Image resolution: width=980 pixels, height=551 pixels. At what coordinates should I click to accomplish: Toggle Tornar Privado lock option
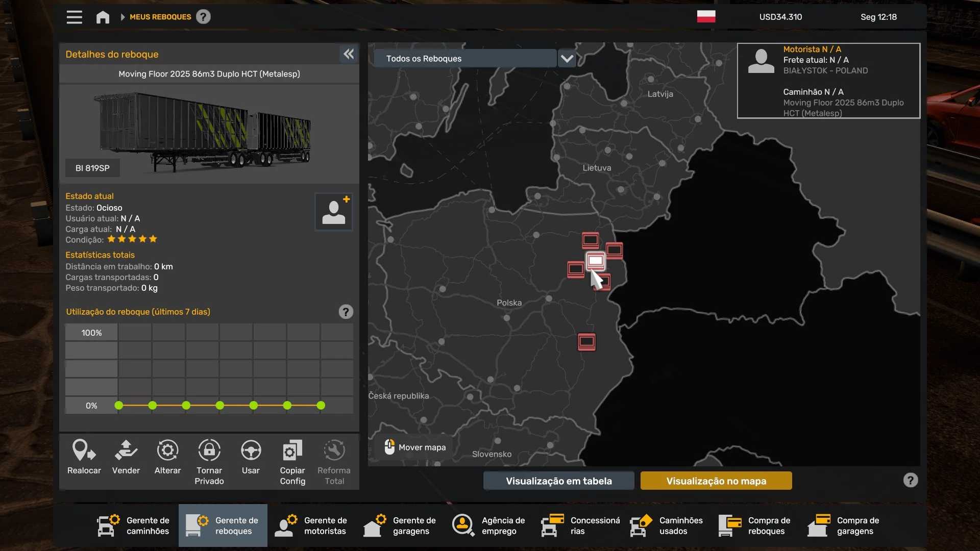click(209, 451)
